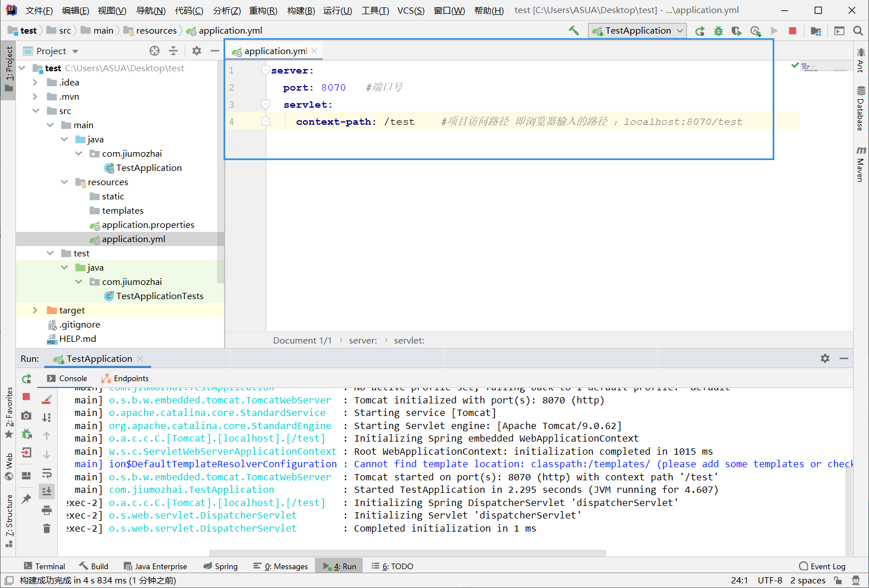Run TestApplication with coverage icon
This screenshot has width=869, height=588.
(x=737, y=31)
